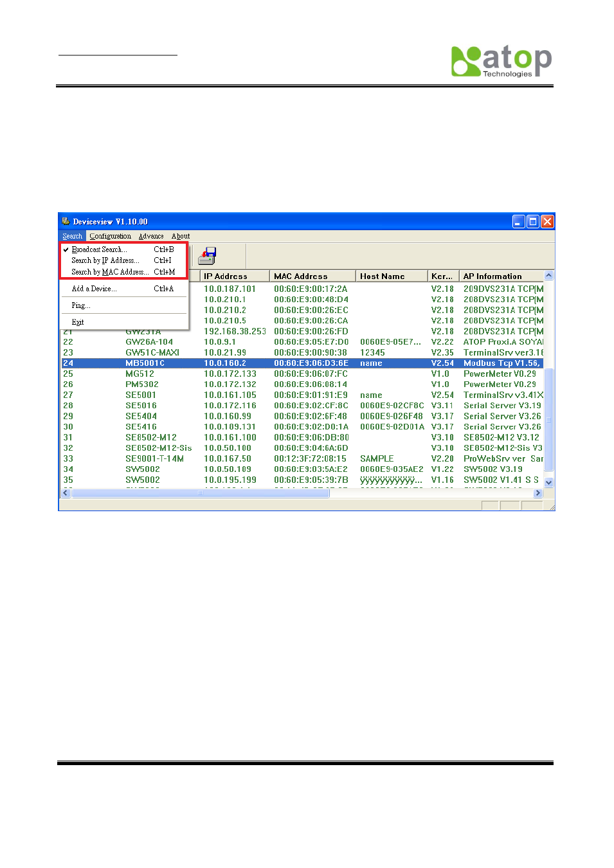Click IP address 10.0.195.199
Viewport: 614px width, 868px height.
pyautogui.click(x=230, y=480)
